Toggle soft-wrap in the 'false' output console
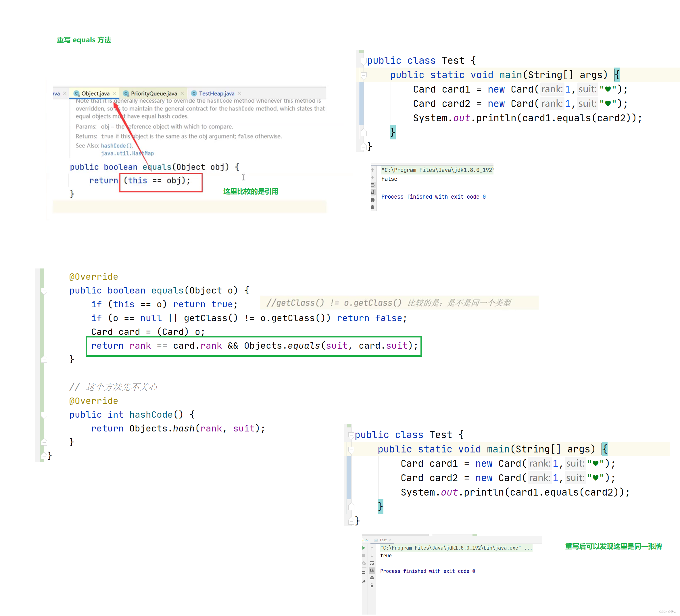 (x=373, y=185)
